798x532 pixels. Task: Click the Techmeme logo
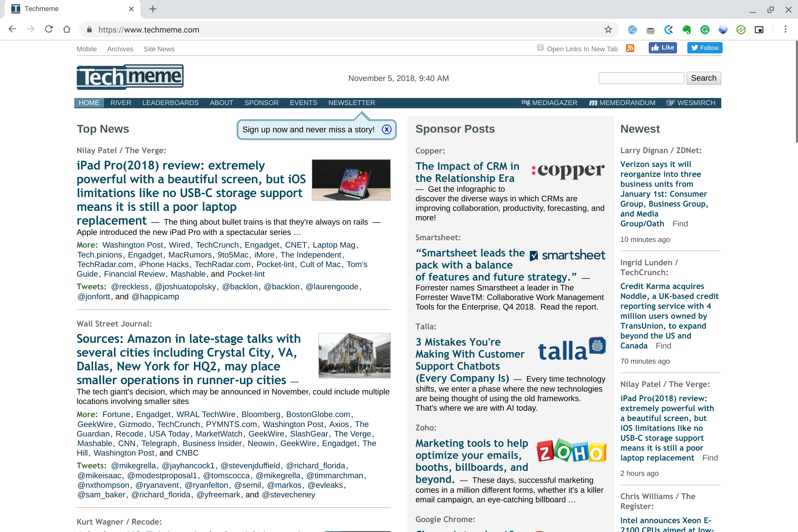(x=130, y=77)
